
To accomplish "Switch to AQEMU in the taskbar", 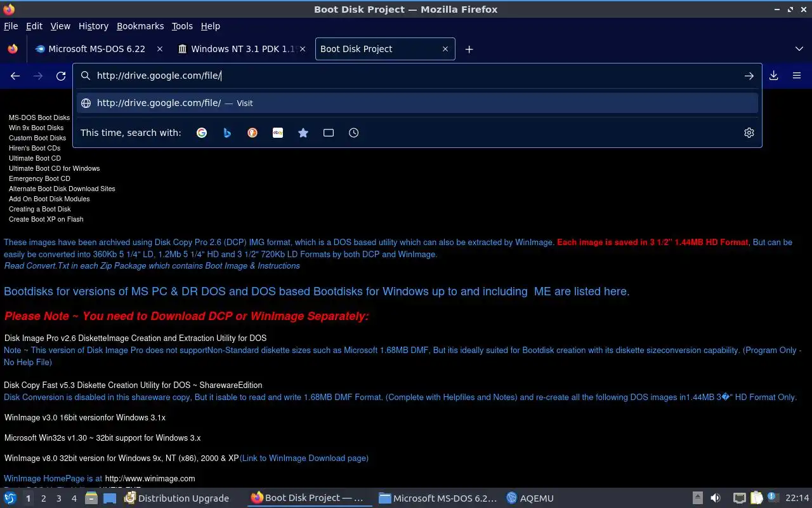I will pos(530,498).
